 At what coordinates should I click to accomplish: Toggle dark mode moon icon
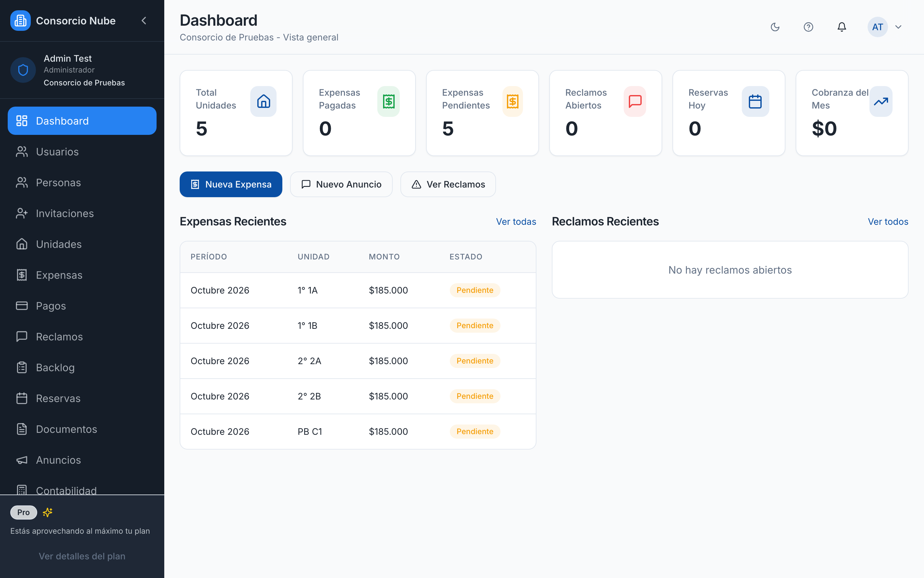[x=775, y=27]
